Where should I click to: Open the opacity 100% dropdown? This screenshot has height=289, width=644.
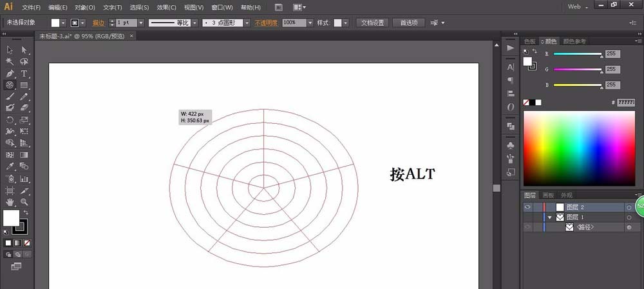tap(310, 23)
